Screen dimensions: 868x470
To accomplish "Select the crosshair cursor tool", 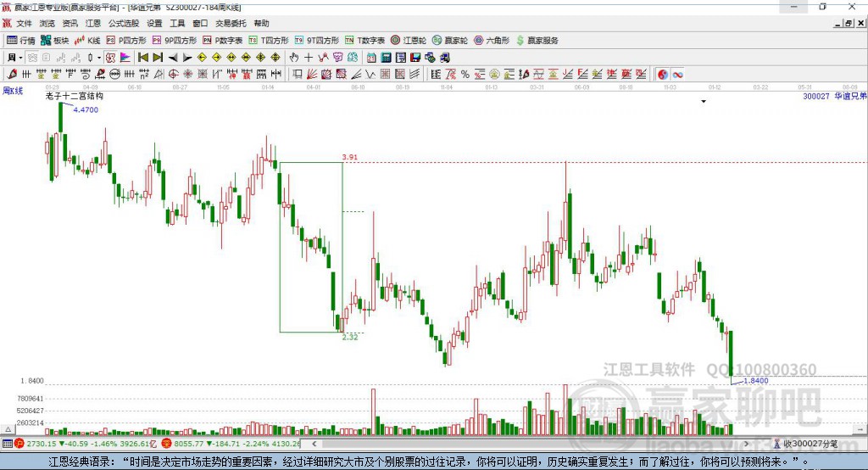I will tap(309, 58).
